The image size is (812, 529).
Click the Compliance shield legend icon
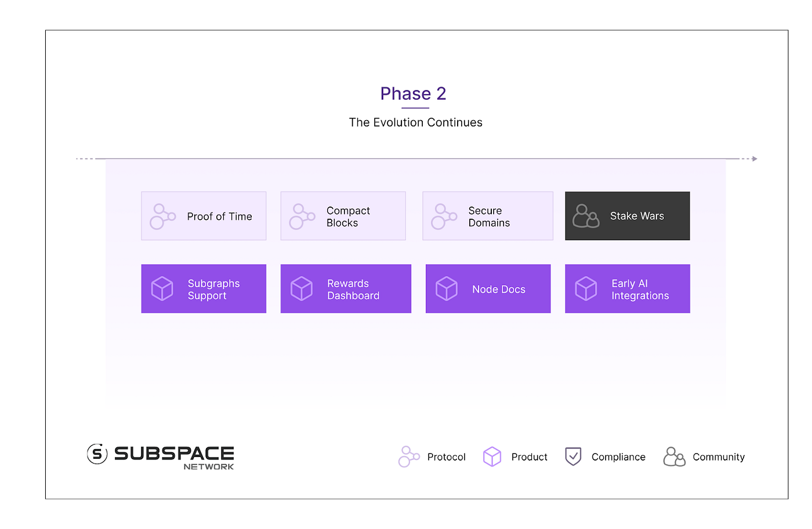(x=573, y=456)
